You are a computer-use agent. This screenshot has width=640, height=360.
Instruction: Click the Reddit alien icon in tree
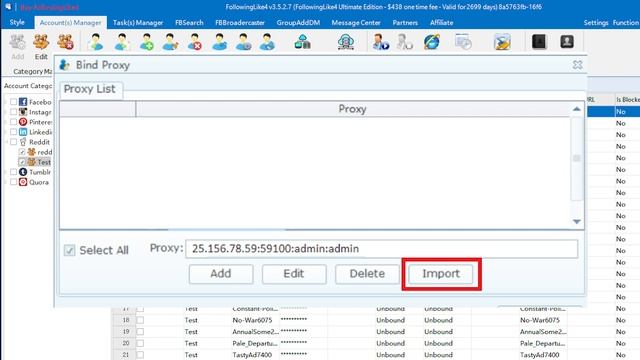(x=23, y=142)
